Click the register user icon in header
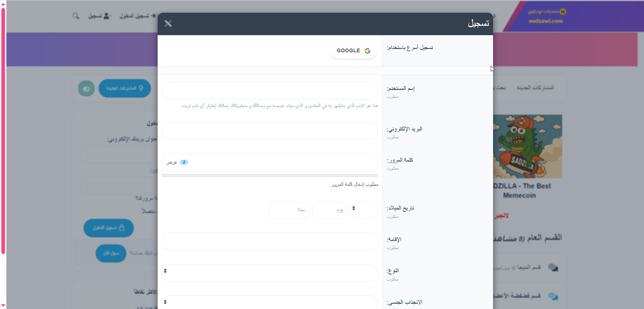 click(107, 16)
